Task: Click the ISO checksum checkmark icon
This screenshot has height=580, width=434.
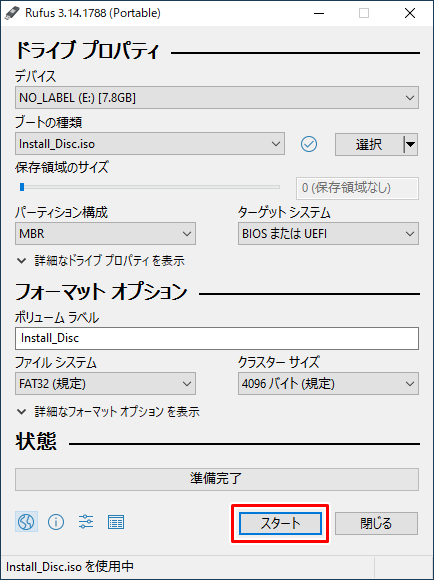Action: click(309, 144)
